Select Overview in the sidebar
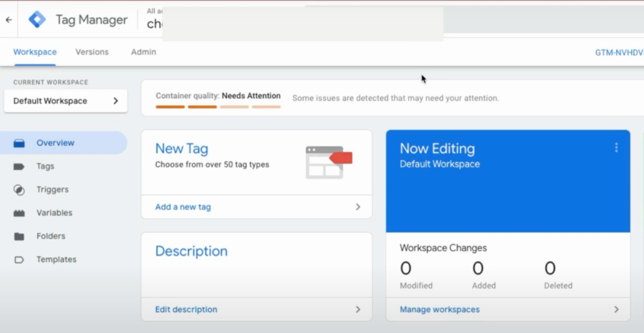This screenshot has width=644, height=333. click(64, 143)
